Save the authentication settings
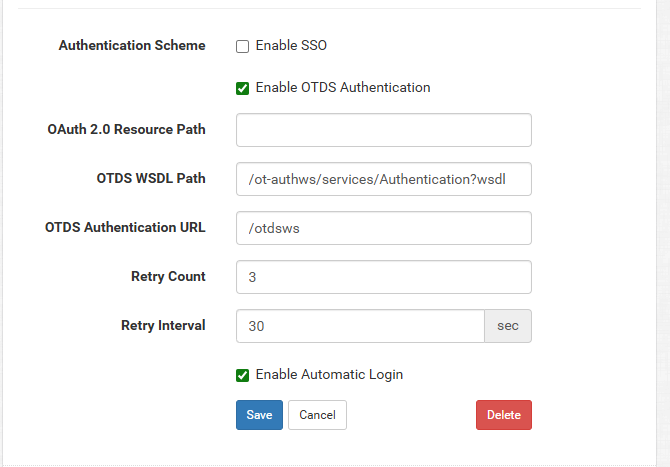670x467 pixels. point(259,415)
